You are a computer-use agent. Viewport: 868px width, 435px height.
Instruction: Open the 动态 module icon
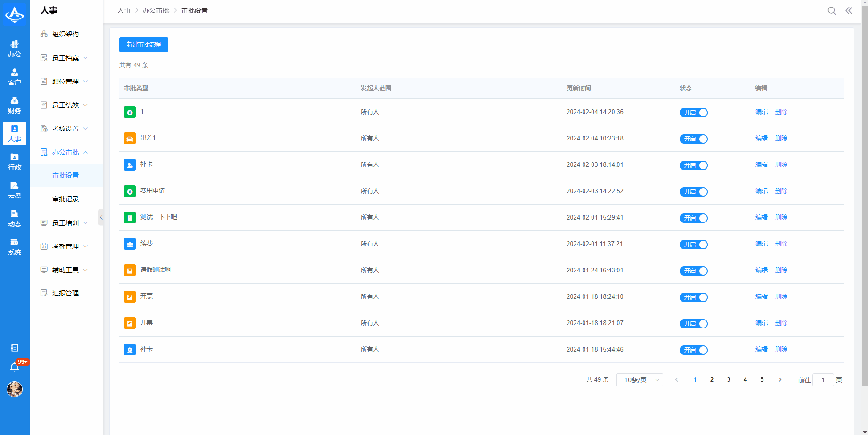coord(15,218)
